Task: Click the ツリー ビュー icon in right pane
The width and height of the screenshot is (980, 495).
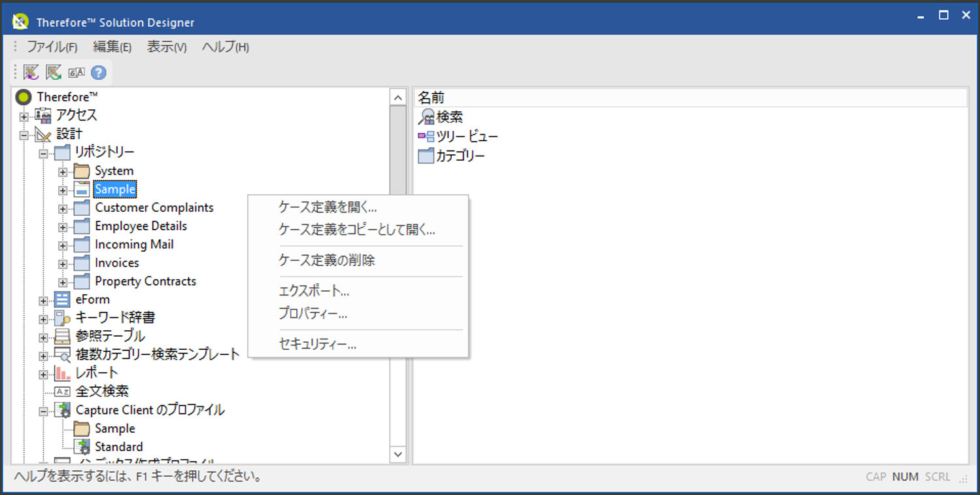Action: coord(426,137)
